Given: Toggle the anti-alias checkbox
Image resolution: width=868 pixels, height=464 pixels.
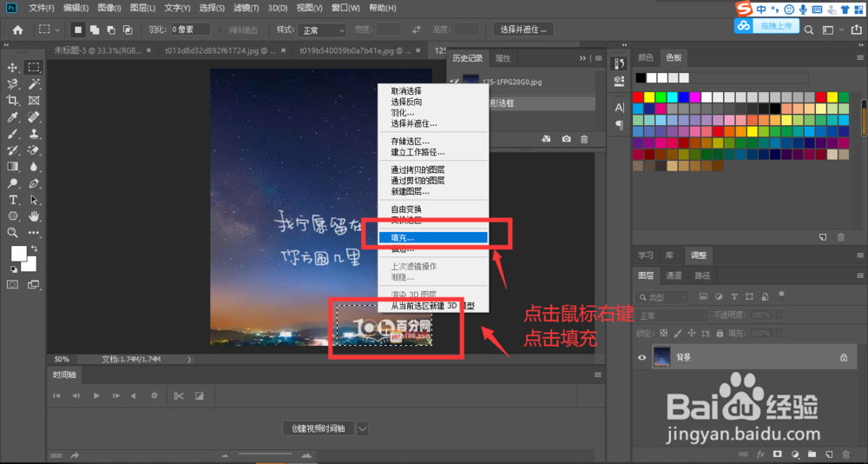Looking at the screenshot, I should pyautogui.click(x=220, y=30).
